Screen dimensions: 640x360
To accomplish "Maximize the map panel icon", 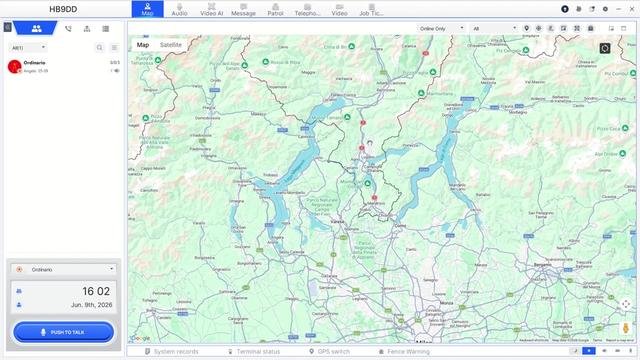I will (x=624, y=28).
